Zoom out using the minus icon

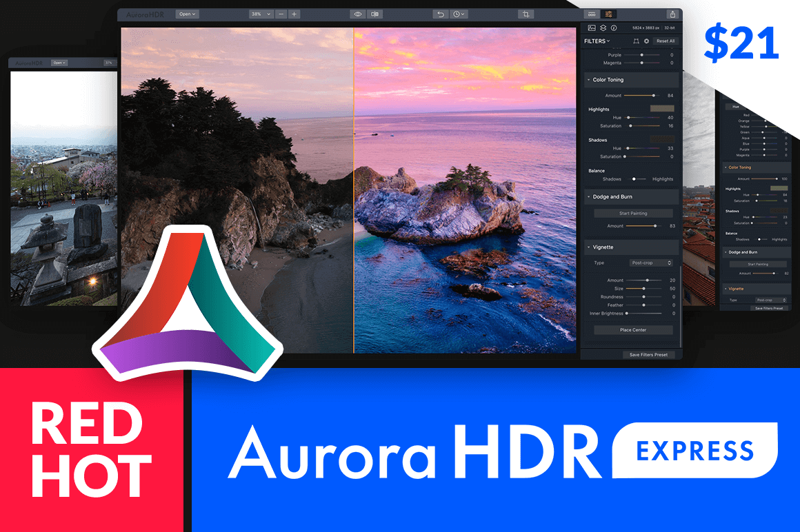point(281,13)
